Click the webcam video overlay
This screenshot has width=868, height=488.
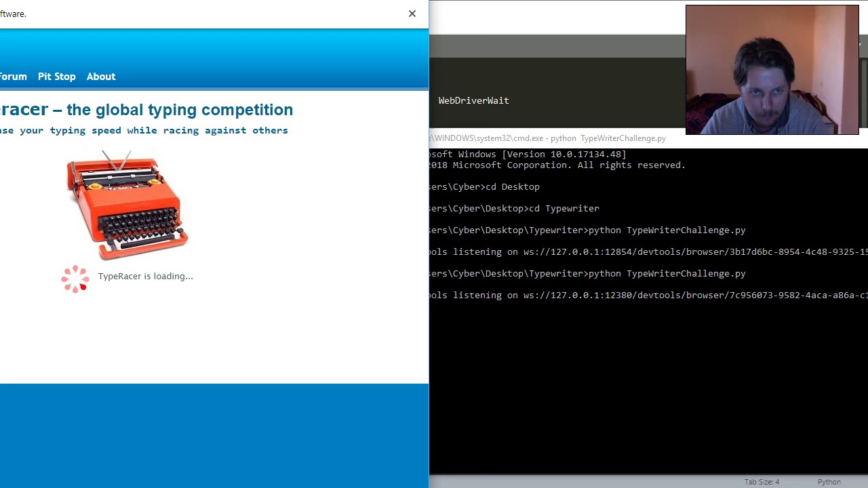[772, 70]
